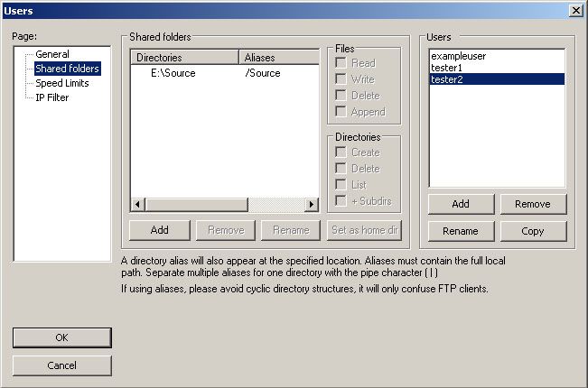Toggle the Files Delete checkbox
The height and width of the screenshot is (388, 588).
[341, 96]
